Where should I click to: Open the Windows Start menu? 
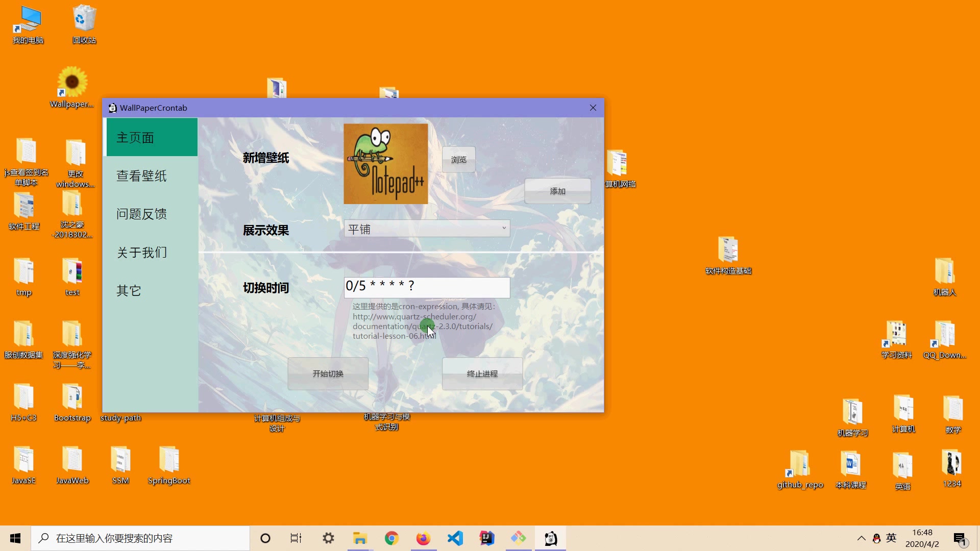(15, 538)
